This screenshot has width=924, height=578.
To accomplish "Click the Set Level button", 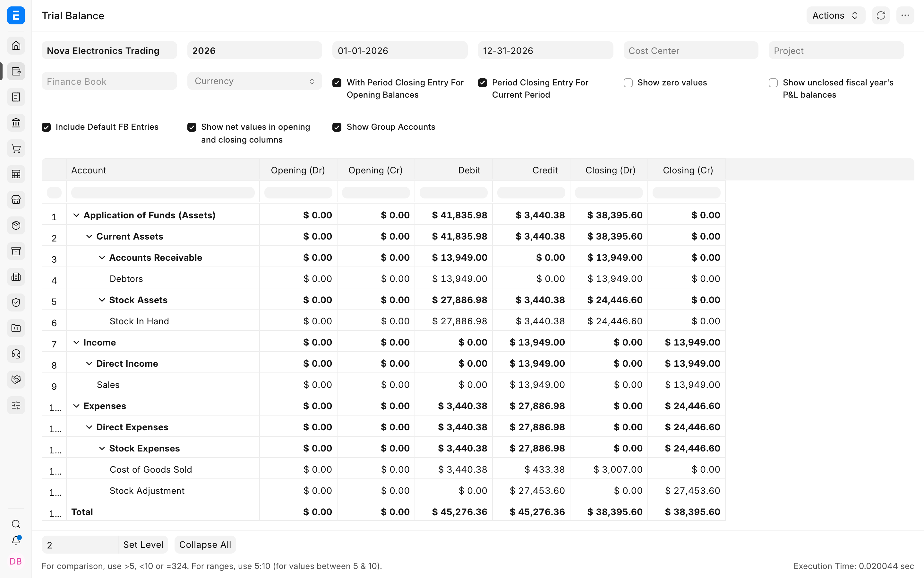I will [143, 545].
